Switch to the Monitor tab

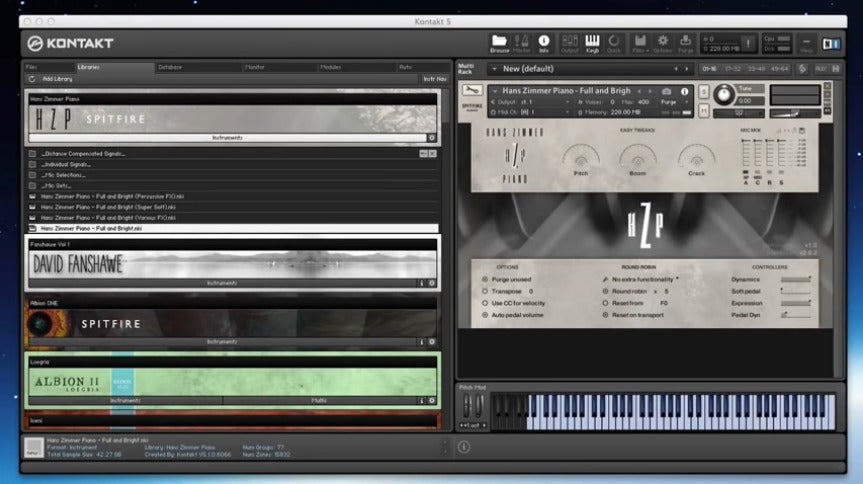[257, 67]
